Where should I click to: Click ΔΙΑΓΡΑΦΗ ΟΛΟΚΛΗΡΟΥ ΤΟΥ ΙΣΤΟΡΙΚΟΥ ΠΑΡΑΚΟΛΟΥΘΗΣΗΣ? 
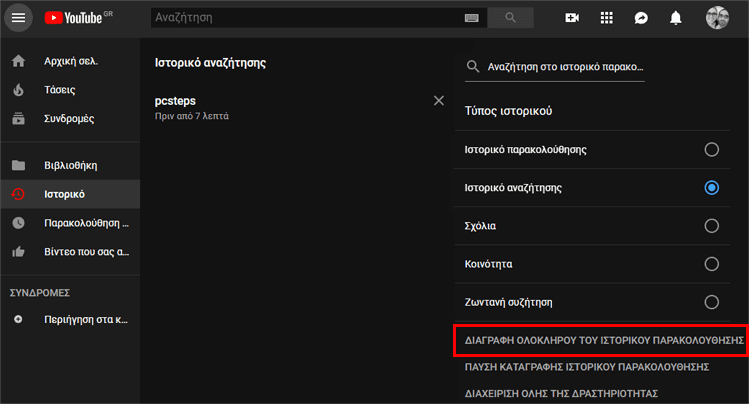[x=604, y=340]
